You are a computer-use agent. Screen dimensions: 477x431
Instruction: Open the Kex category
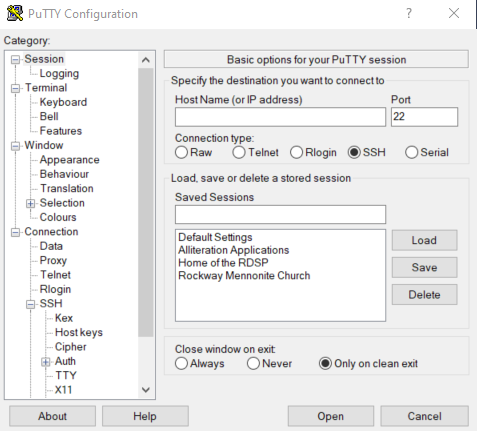pos(64,318)
